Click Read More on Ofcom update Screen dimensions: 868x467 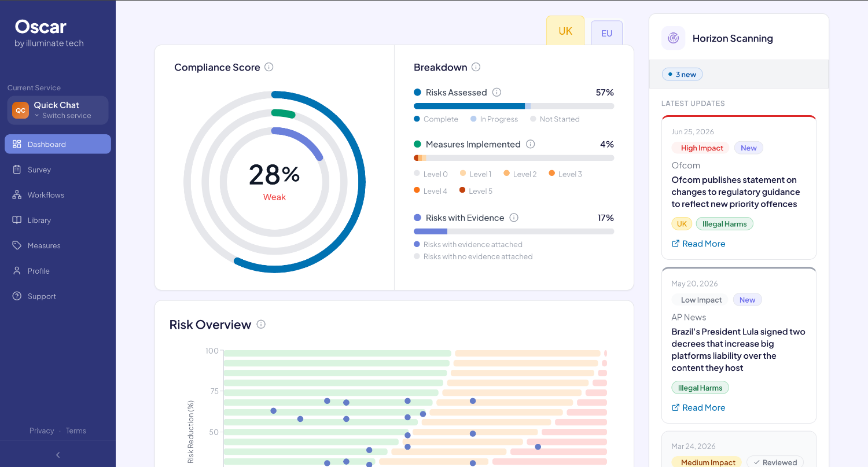698,244
